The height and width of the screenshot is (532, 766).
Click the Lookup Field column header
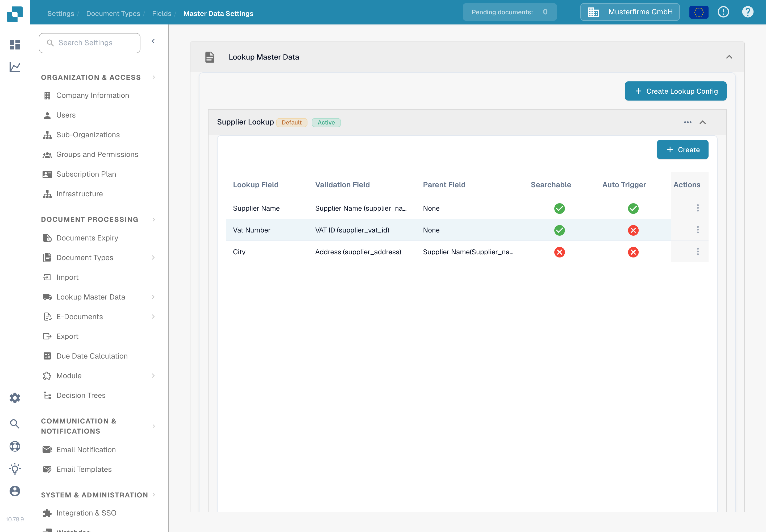pyautogui.click(x=255, y=185)
